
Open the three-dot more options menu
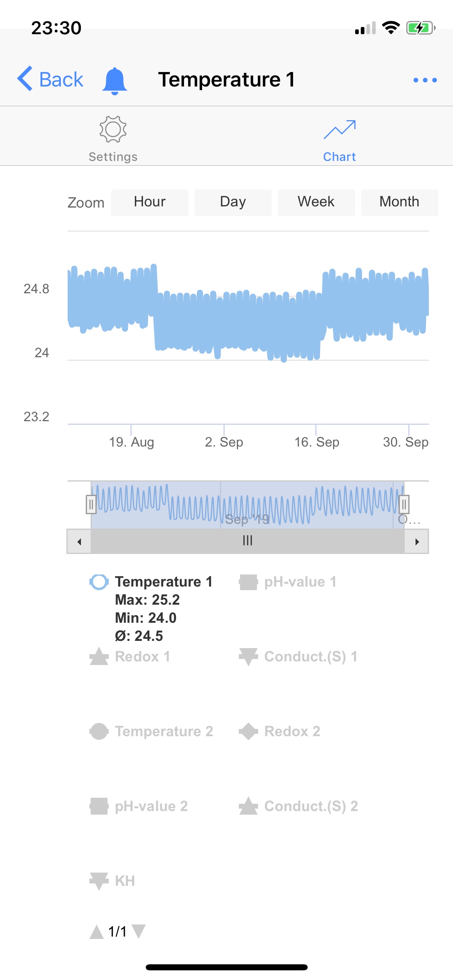425,80
